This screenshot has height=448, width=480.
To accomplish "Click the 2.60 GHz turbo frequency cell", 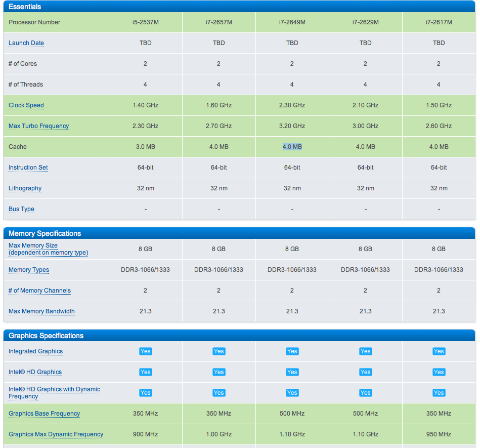I will (439, 126).
